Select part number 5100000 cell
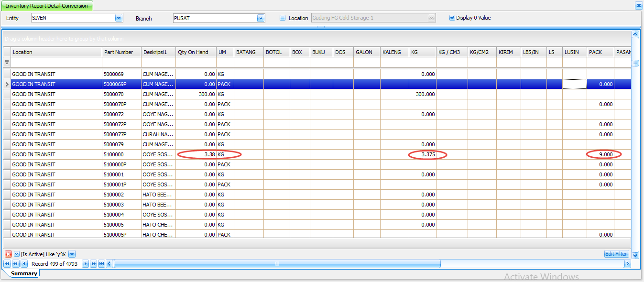 tap(121, 154)
